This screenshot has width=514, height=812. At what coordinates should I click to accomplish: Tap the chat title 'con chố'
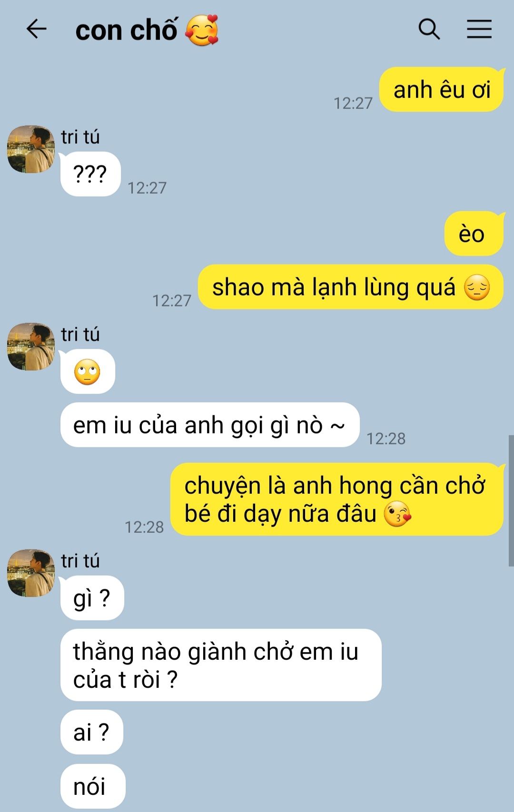(x=127, y=30)
